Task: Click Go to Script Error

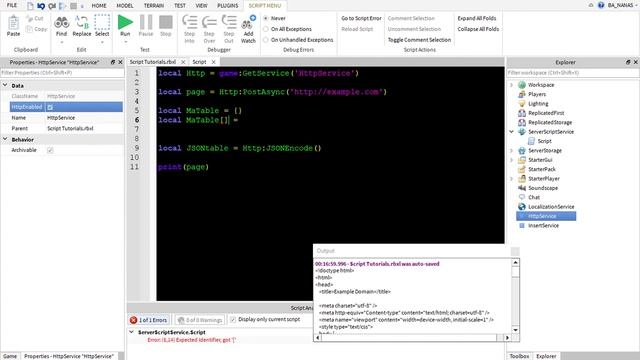Action: pos(361,18)
